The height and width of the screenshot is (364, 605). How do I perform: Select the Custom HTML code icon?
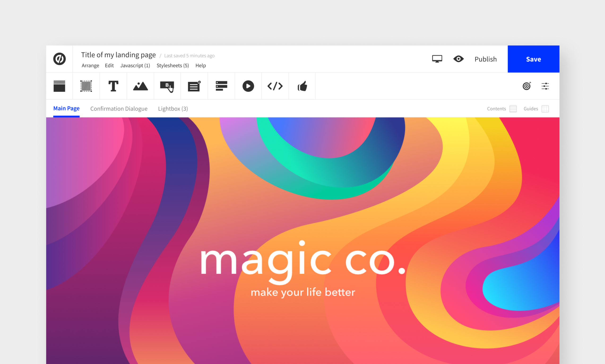click(x=275, y=86)
